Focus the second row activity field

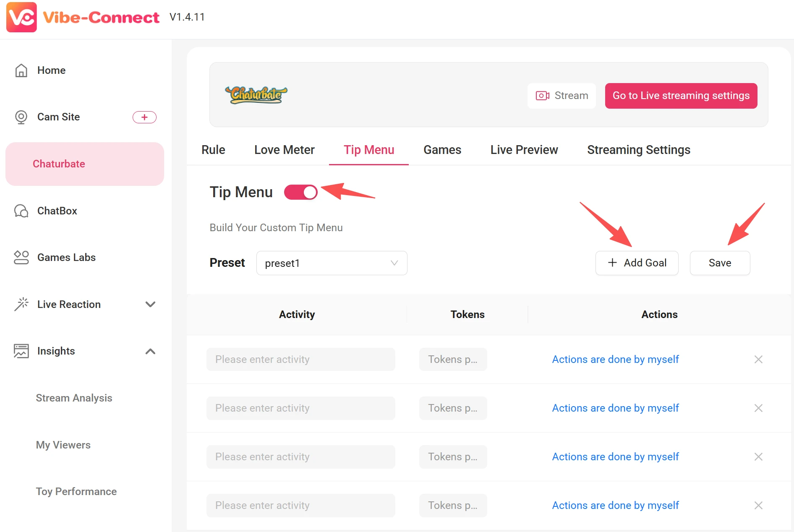(x=300, y=408)
